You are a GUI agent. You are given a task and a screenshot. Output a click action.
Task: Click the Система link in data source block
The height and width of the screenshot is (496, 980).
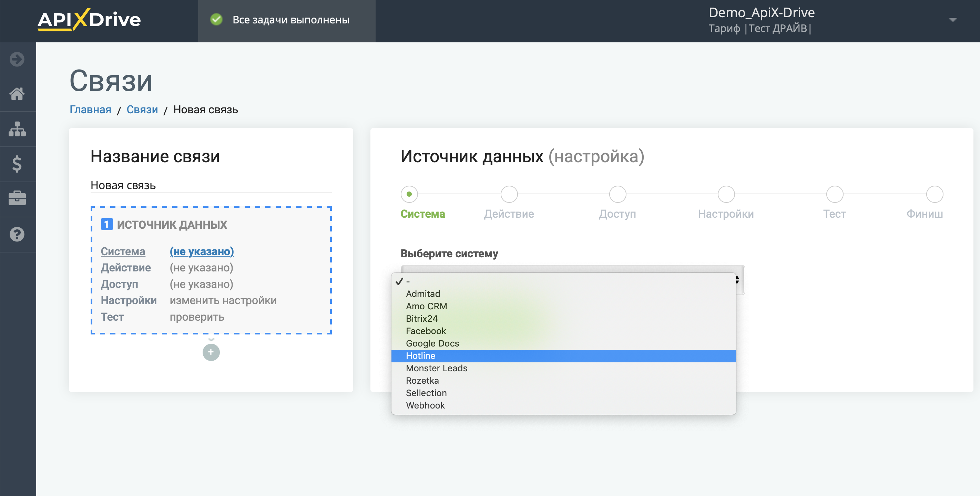coord(123,251)
